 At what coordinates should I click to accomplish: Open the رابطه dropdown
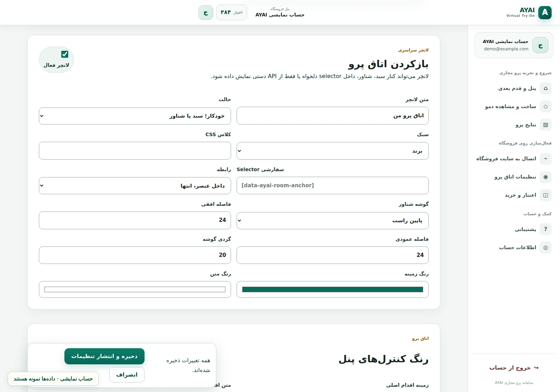tap(135, 185)
